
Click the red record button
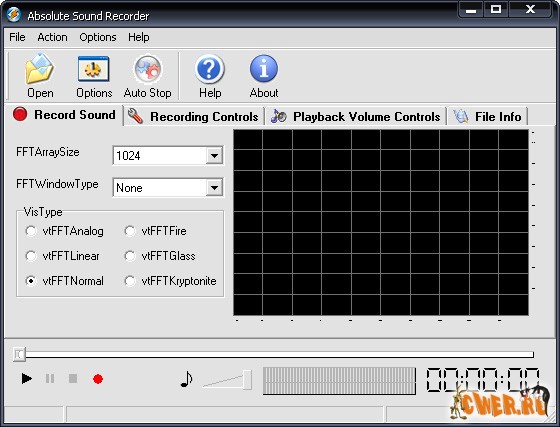[x=98, y=379]
